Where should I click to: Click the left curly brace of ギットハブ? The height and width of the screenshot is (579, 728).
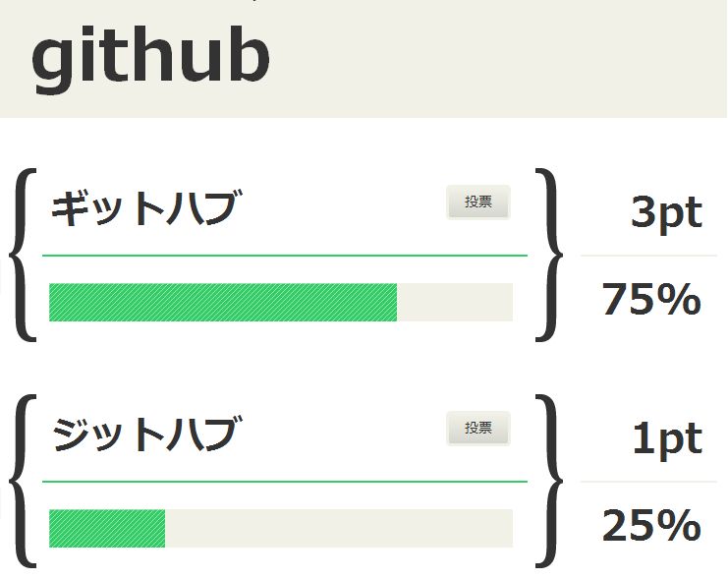(x=24, y=256)
